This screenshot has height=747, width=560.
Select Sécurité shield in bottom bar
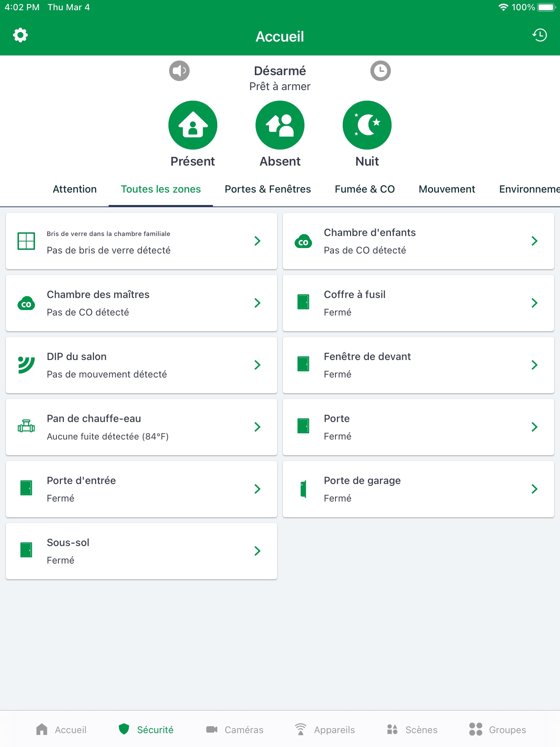tap(146, 729)
